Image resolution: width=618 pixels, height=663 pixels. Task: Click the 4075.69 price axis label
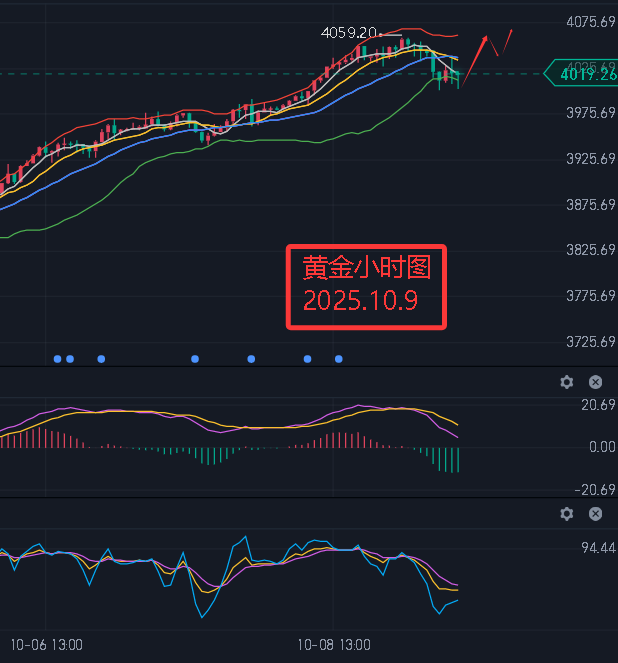click(590, 22)
